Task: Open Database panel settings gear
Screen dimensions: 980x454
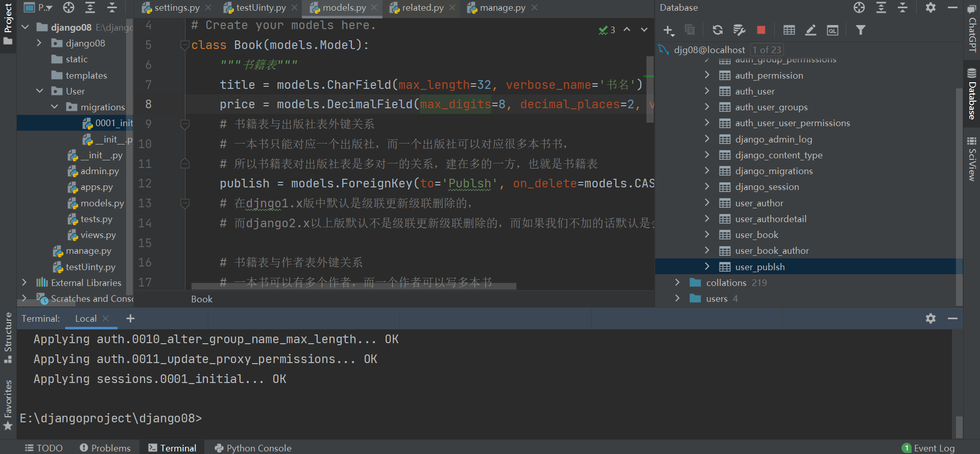Action: tap(930, 7)
